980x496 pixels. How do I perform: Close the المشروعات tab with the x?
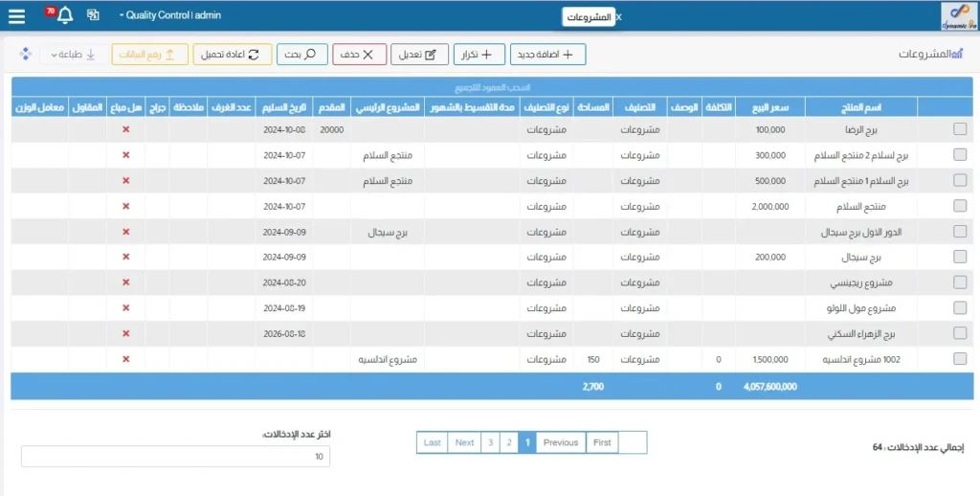618,17
